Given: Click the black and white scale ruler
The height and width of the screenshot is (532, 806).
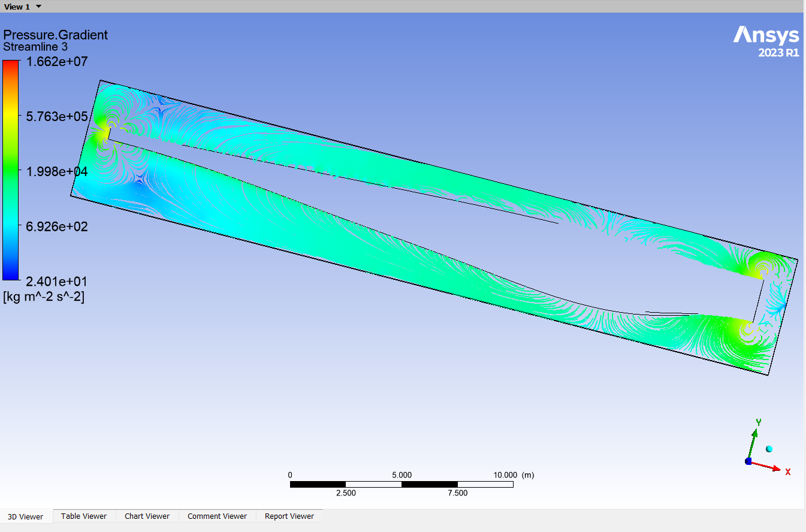Looking at the screenshot, I should [402, 484].
